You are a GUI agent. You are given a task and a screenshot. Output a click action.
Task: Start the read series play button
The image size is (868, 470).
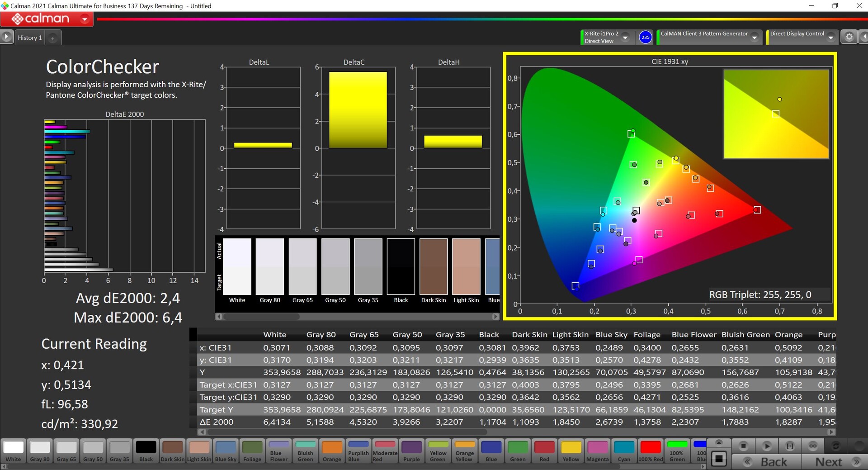pyautogui.click(x=767, y=446)
